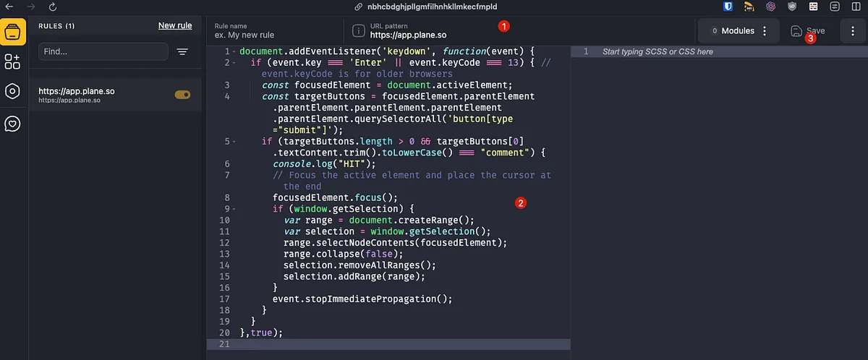Open the Modules dropdown menu
This screenshot has width=868, height=360.
coord(739,31)
